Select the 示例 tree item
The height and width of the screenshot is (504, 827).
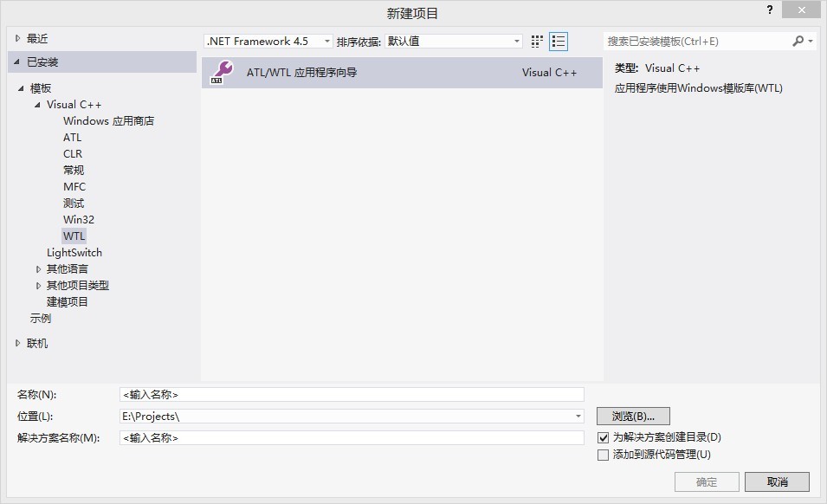click(40, 318)
